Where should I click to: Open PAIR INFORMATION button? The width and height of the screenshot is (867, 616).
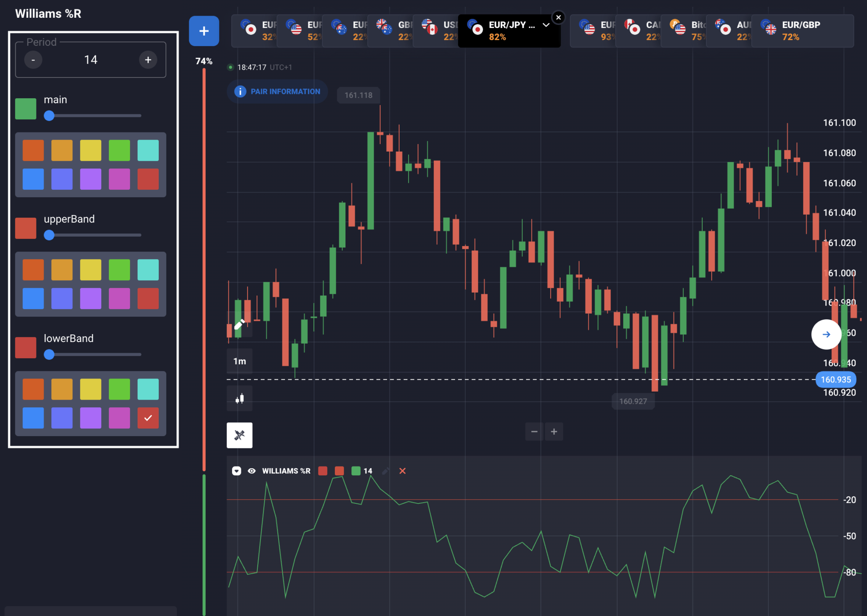(x=278, y=91)
